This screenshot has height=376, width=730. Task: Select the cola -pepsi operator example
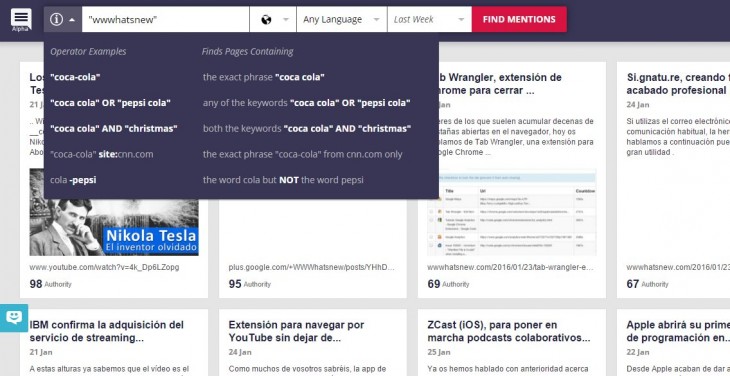[x=73, y=180]
